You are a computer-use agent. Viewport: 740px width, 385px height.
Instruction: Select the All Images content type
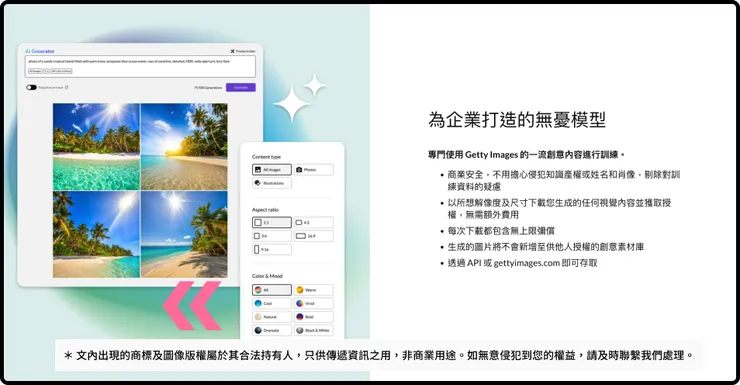pyautogui.click(x=272, y=169)
